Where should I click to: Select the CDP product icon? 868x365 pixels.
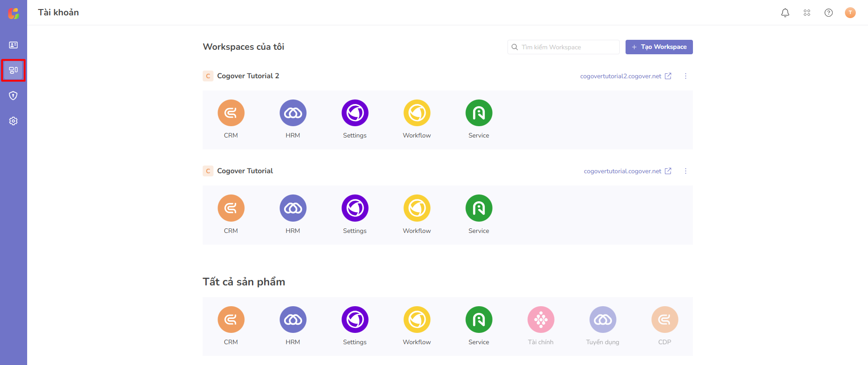(x=665, y=320)
